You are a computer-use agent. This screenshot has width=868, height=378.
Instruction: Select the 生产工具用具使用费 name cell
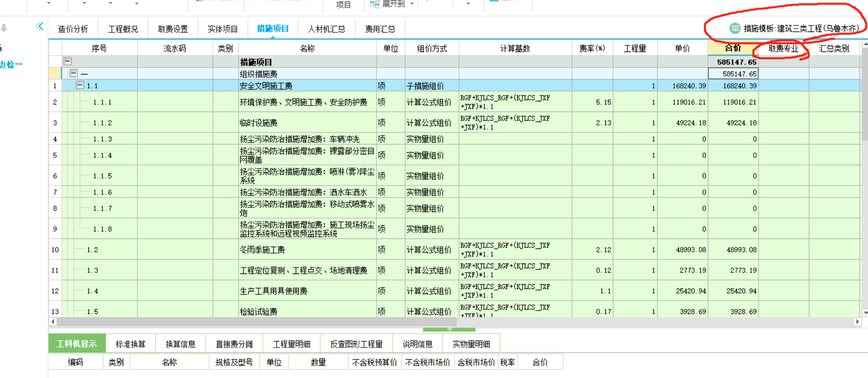pos(307,291)
